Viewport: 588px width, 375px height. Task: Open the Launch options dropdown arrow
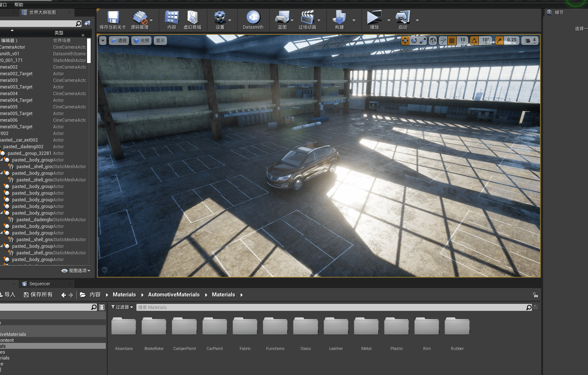tap(417, 20)
